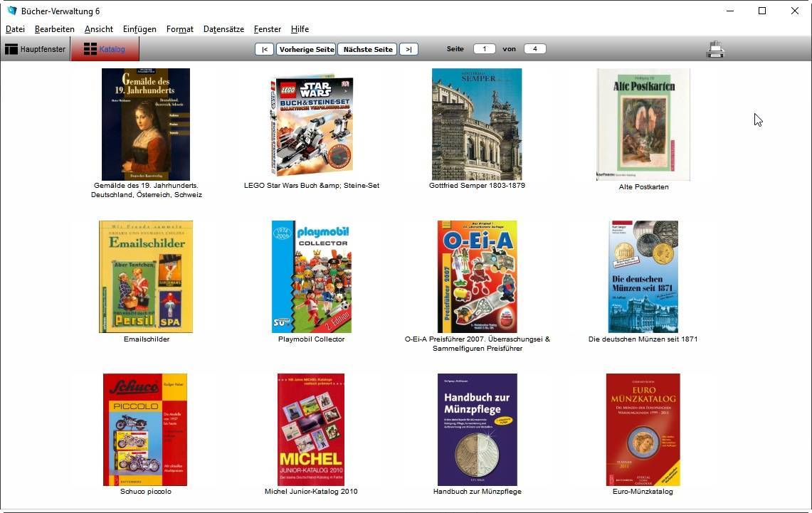Select LEGO Star Wars book cover

tap(312, 126)
